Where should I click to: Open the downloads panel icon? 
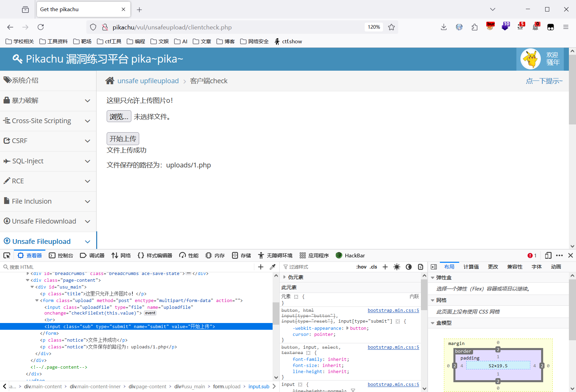tap(444, 27)
